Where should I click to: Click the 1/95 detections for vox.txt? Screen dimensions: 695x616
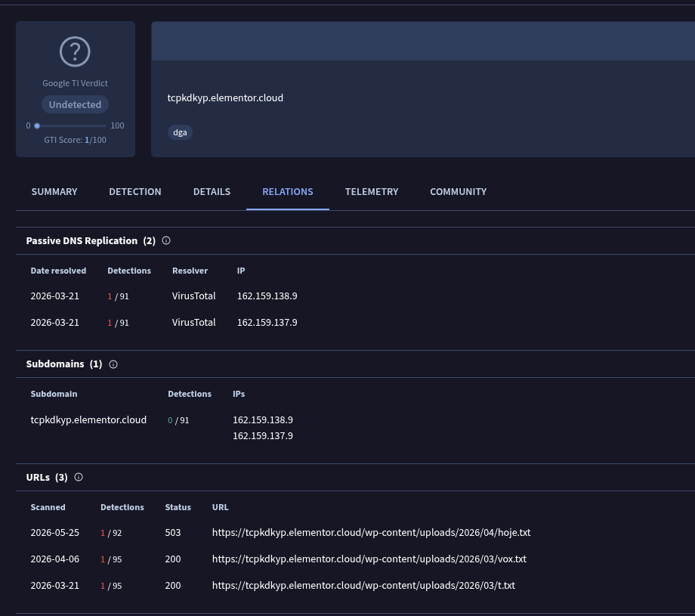pos(111,559)
